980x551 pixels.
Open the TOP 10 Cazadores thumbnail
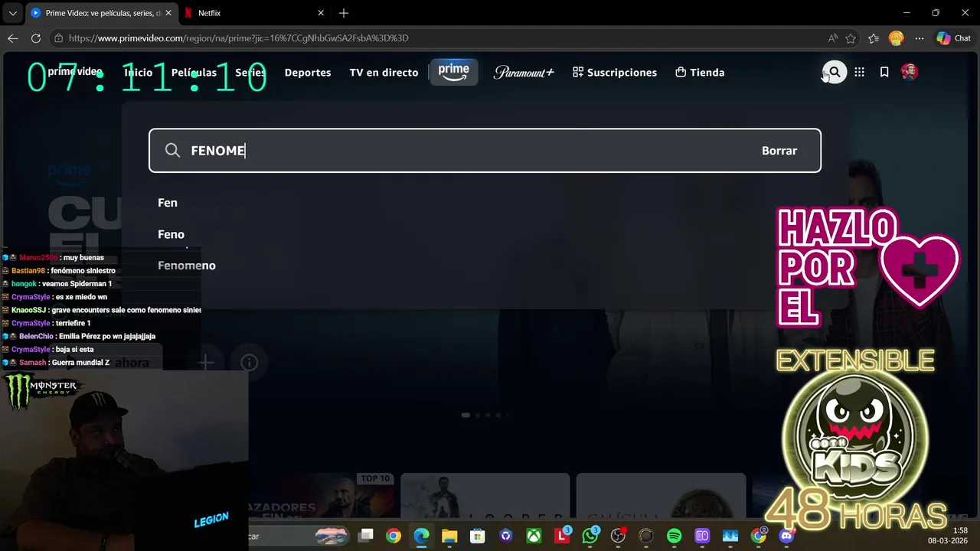point(322,496)
